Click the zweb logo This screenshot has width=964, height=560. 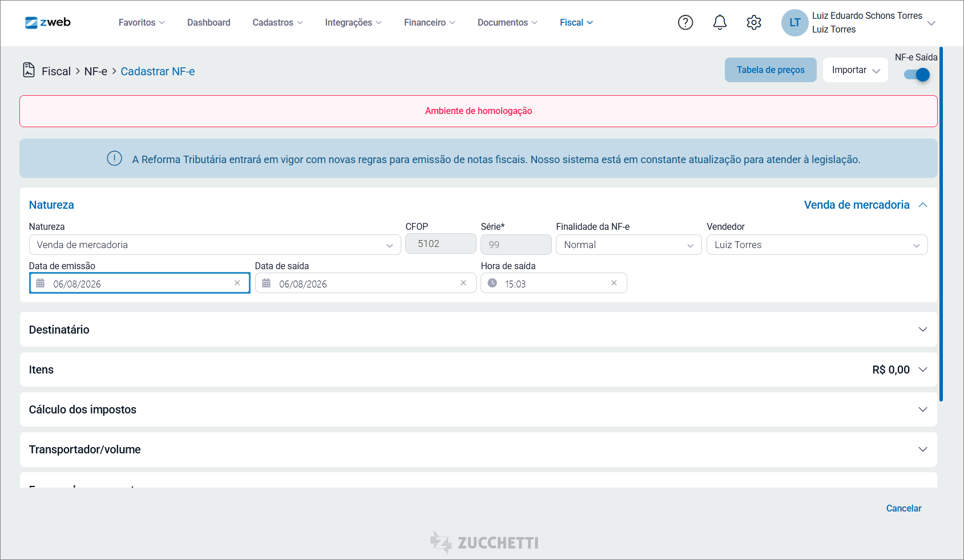(x=48, y=22)
